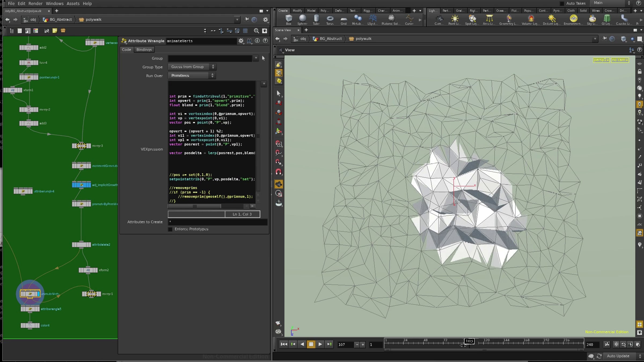The width and height of the screenshot is (644, 362).
Task: Open network view search (magnifier)
Action: tap(257, 31)
